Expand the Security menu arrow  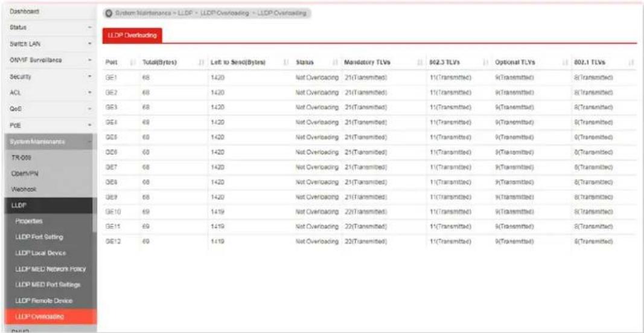click(89, 77)
